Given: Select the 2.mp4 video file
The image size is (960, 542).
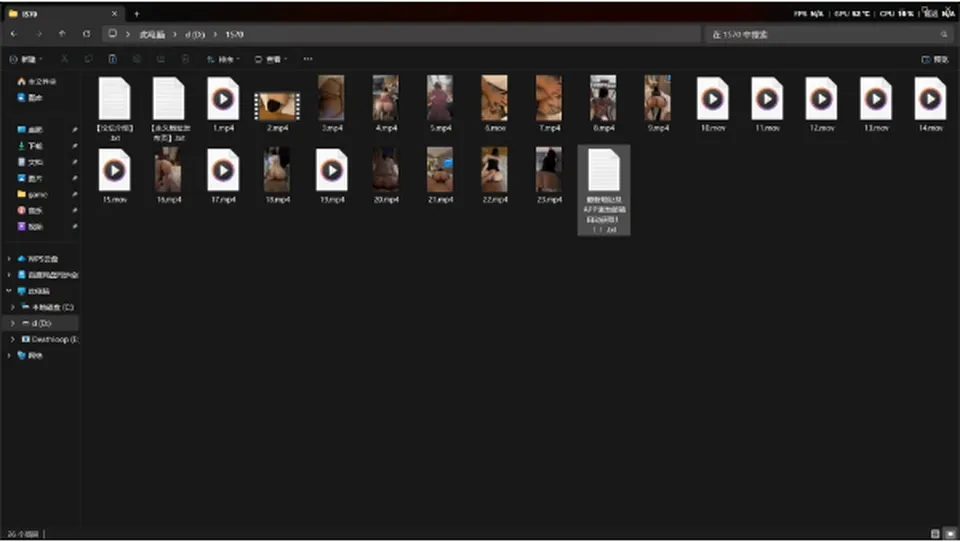Looking at the screenshot, I should click(x=277, y=106).
